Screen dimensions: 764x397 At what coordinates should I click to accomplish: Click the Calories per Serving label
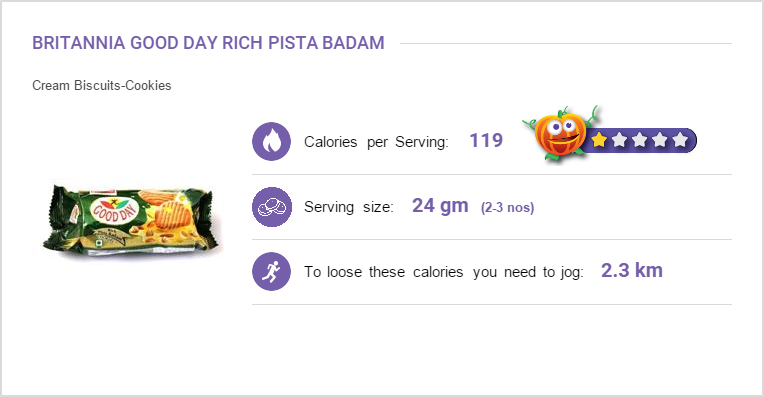pyautogui.click(x=376, y=142)
